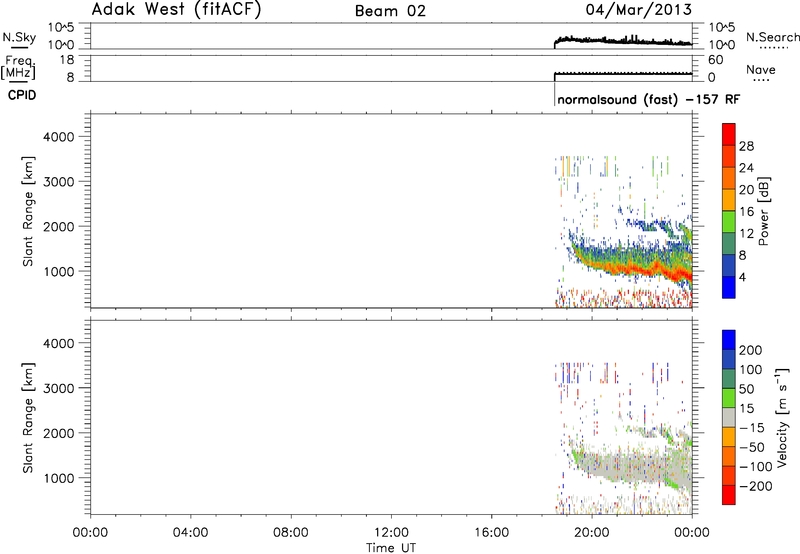Image resolution: width=800 pixels, height=554 pixels.
Task: Click the power panel 'Slant Range [km]' label
Action: pos(28,211)
